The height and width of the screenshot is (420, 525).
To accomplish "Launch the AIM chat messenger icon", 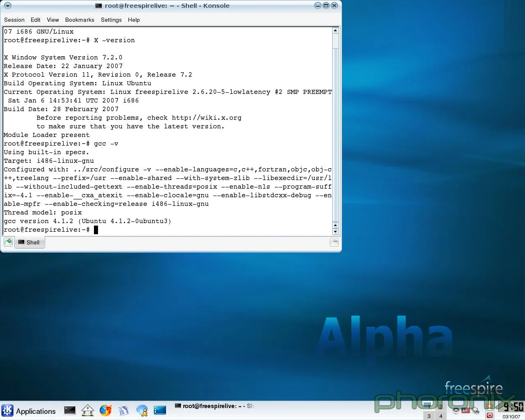I will tap(142, 410).
